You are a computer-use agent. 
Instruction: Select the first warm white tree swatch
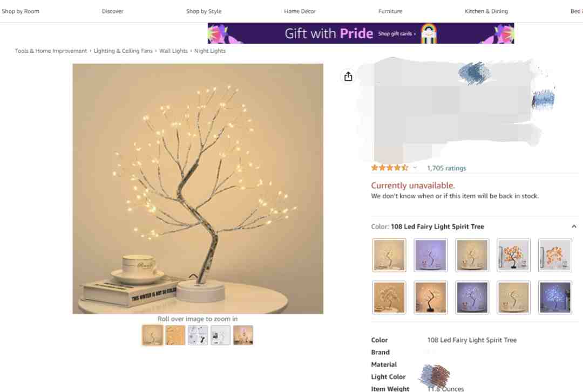click(389, 255)
